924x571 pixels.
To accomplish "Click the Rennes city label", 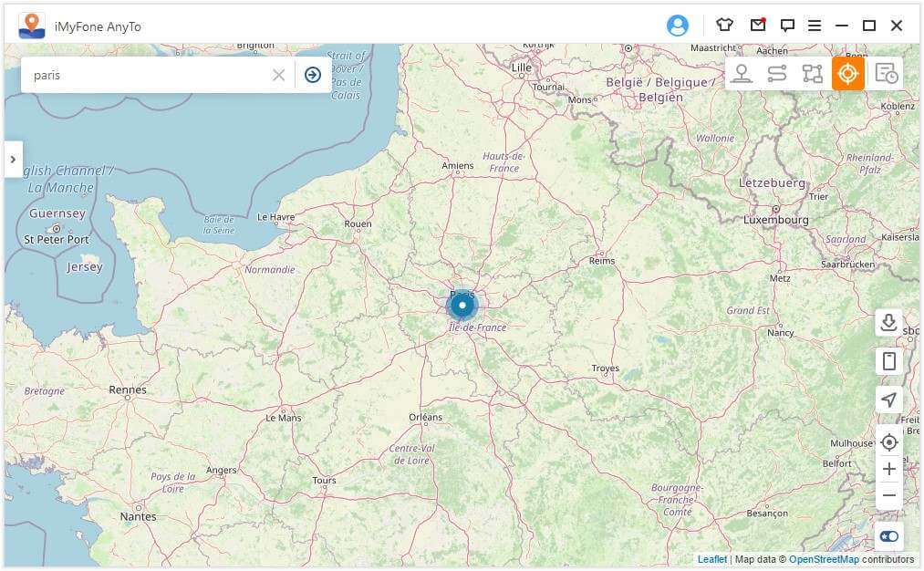I will (x=128, y=389).
